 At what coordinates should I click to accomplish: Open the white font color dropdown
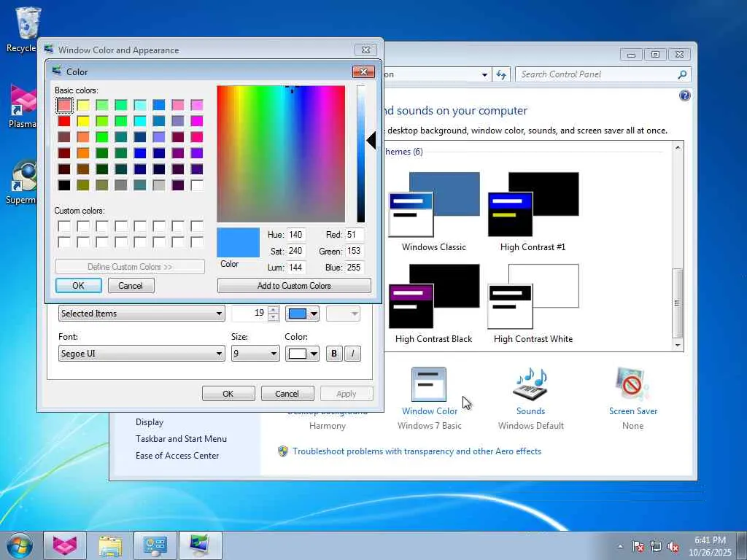click(x=303, y=354)
